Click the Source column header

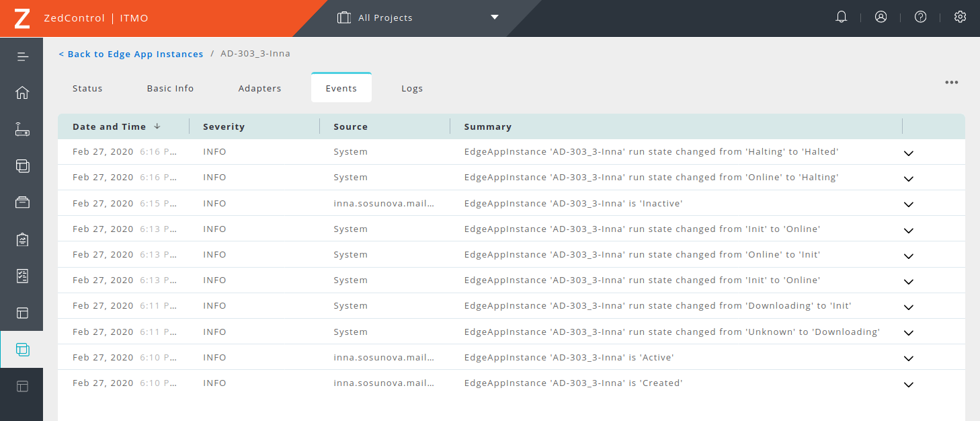click(x=351, y=126)
